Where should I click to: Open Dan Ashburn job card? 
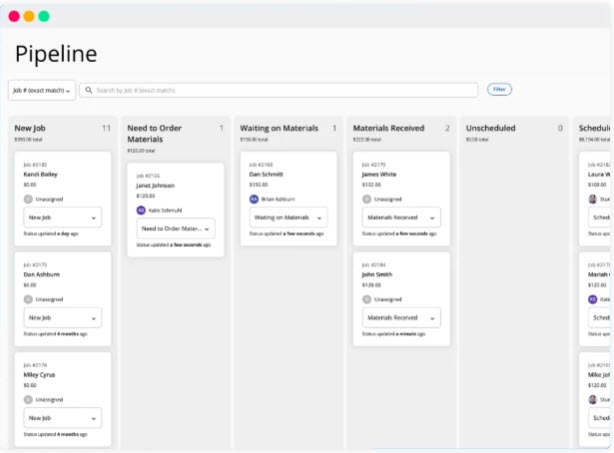63,299
